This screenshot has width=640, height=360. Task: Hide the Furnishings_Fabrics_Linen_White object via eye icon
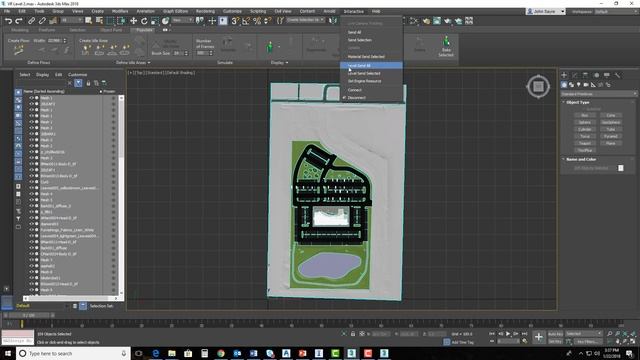point(31,230)
